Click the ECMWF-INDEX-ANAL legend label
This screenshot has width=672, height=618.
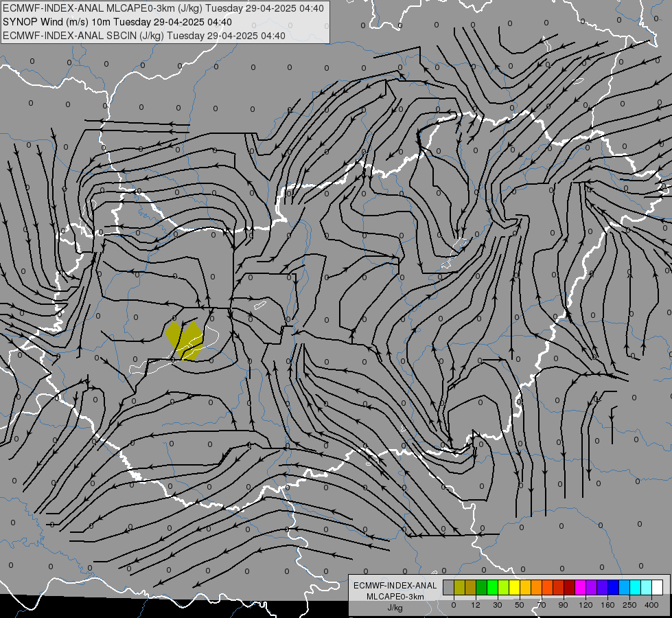395,586
